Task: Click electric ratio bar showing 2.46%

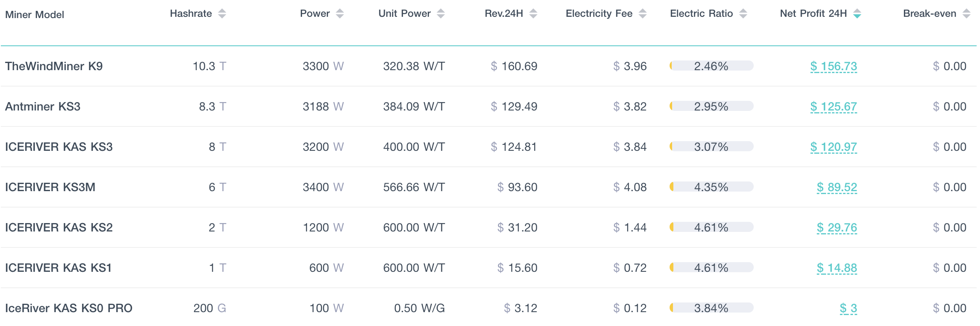Action: (712, 66)
